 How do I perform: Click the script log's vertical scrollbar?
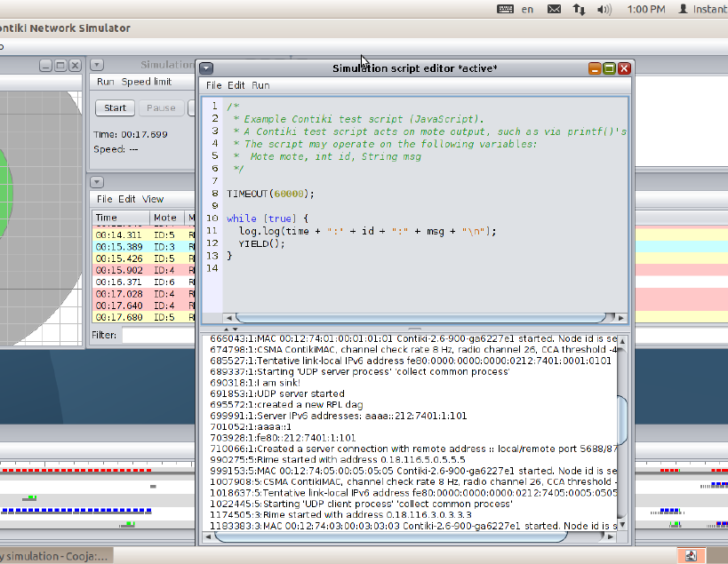click(624, 417)
